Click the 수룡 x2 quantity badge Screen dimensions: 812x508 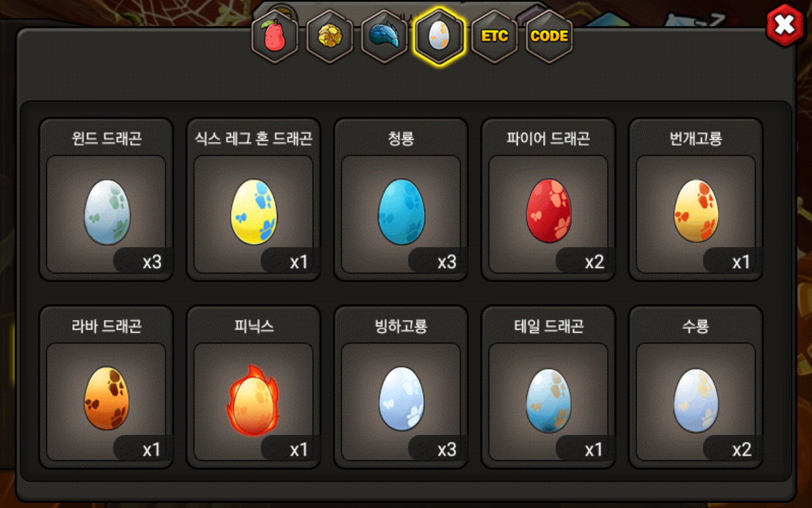(733, 449)
